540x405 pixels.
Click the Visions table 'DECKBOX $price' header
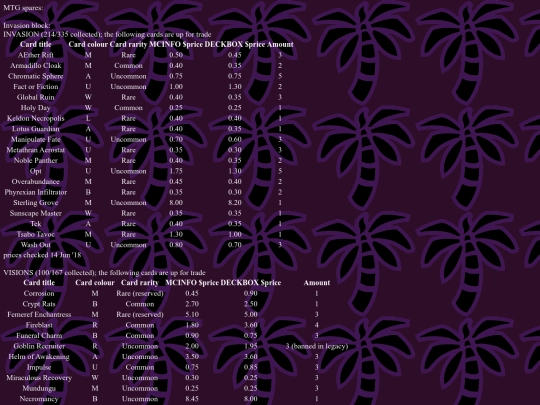pos(251,283)
